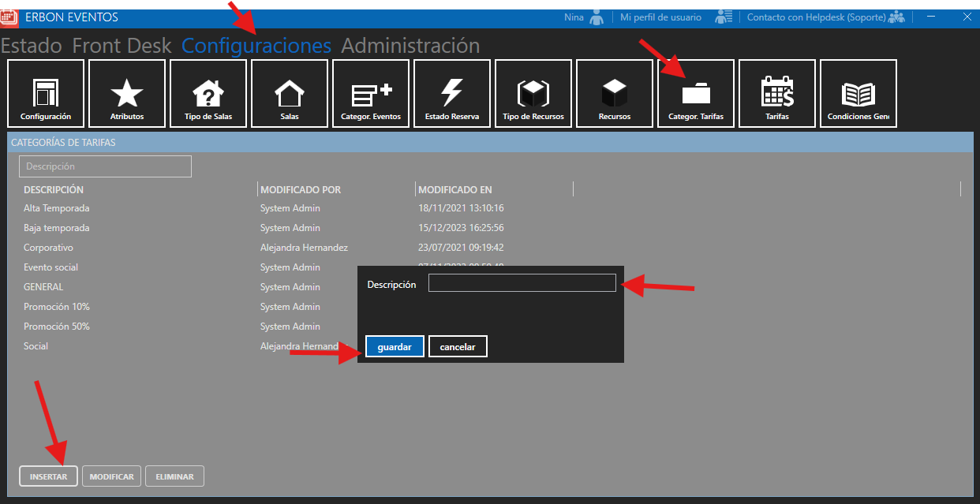Go to the Administración tab
Image resolution: width=980 pixels, height=504 pixels.
410,46
